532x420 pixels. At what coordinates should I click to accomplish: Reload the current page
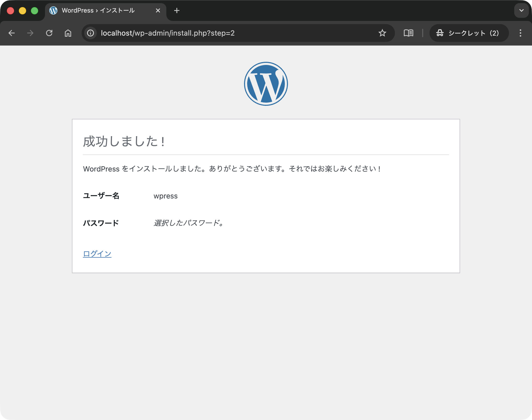pos(49,33)
